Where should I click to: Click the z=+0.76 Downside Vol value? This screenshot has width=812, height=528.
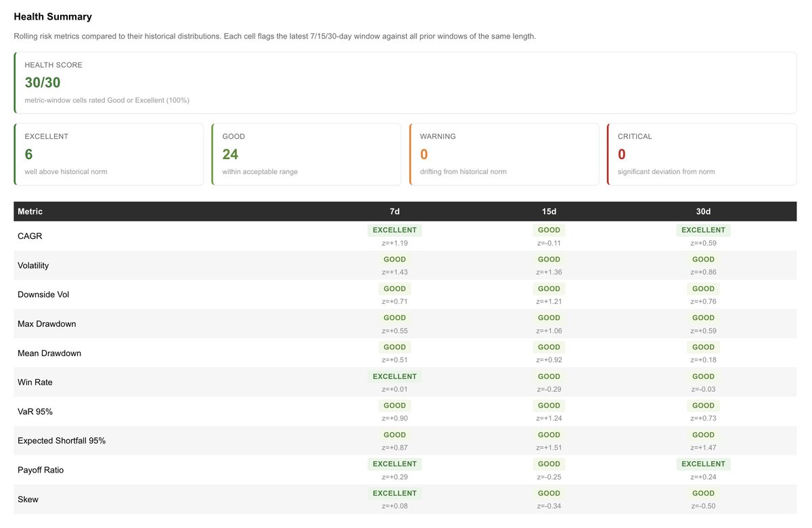pos(703,301)
